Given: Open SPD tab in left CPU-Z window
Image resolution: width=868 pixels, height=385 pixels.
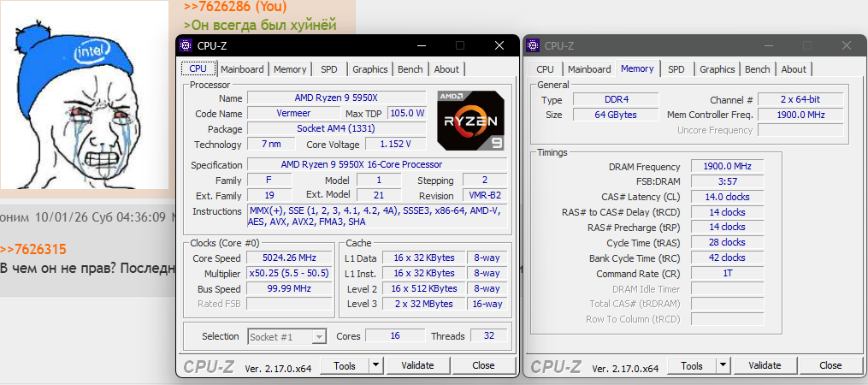Looking at the screenshot, I should pyautogui.click(x=329, y=69).
